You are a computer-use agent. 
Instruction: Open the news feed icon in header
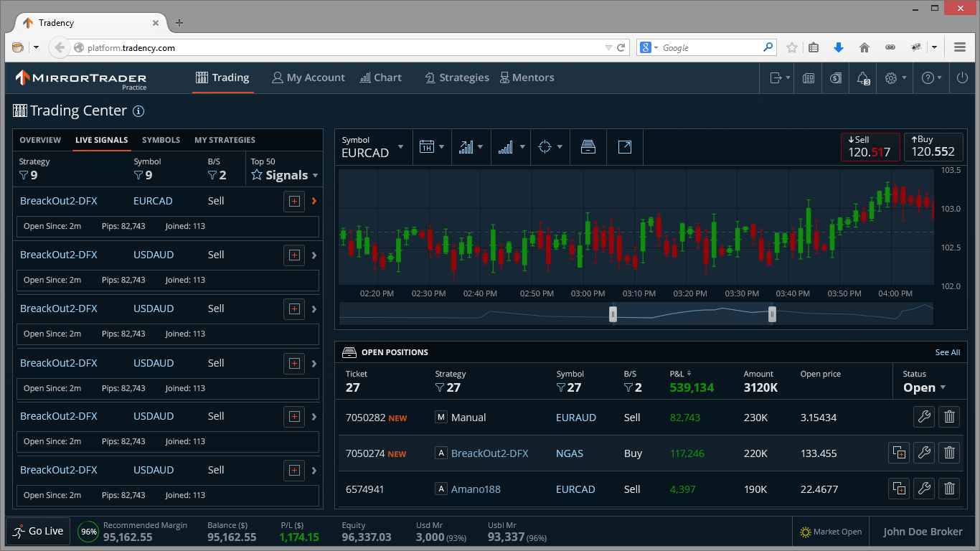pyautogui.click(x=809, y=78)
